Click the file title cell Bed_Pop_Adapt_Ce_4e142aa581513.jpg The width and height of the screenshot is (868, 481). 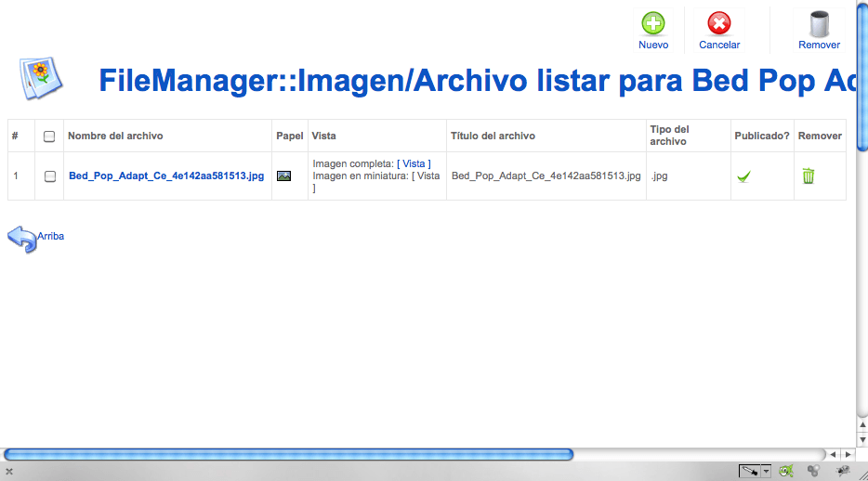click(546, 175)
